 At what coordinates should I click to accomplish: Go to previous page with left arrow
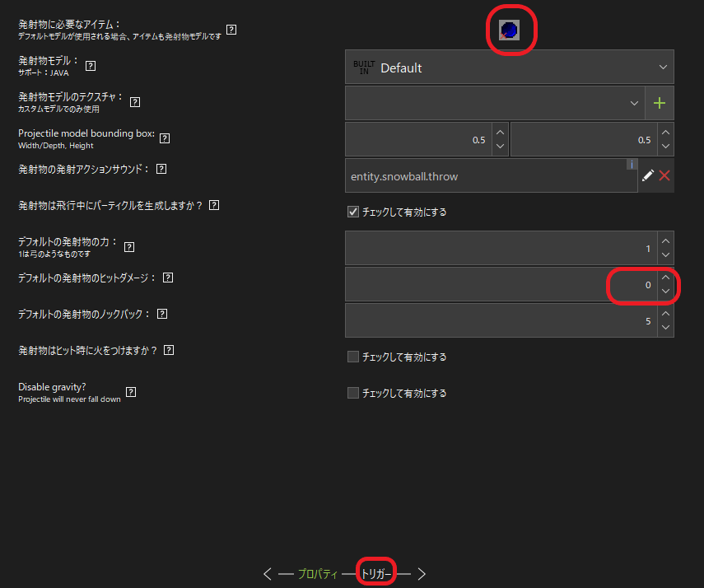(268, 574)
